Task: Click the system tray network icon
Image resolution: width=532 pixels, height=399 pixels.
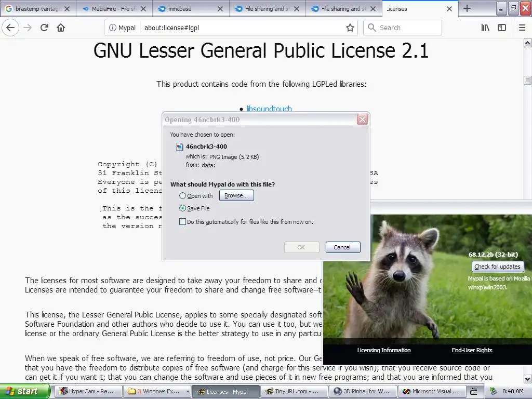Action: click(x=494, y=391)
